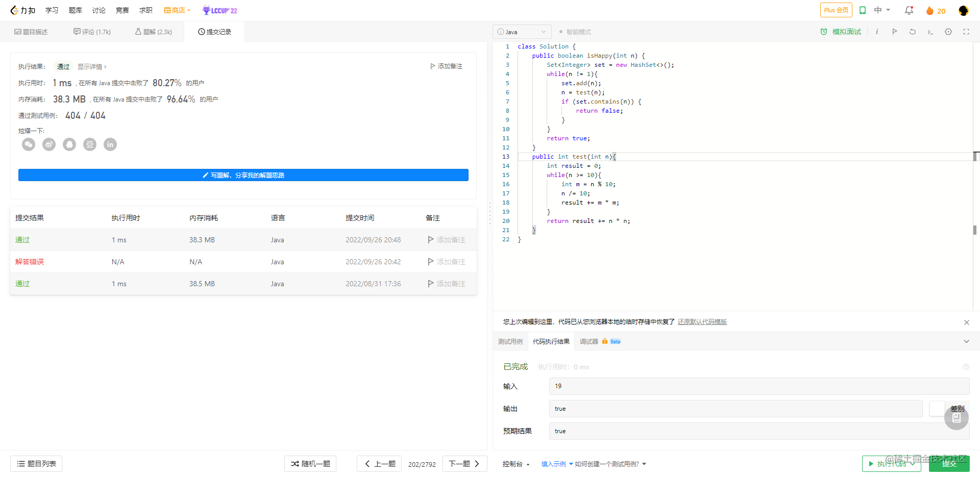Open 填入示例 dropdown
980x477 pixels.
click(557, 464)
